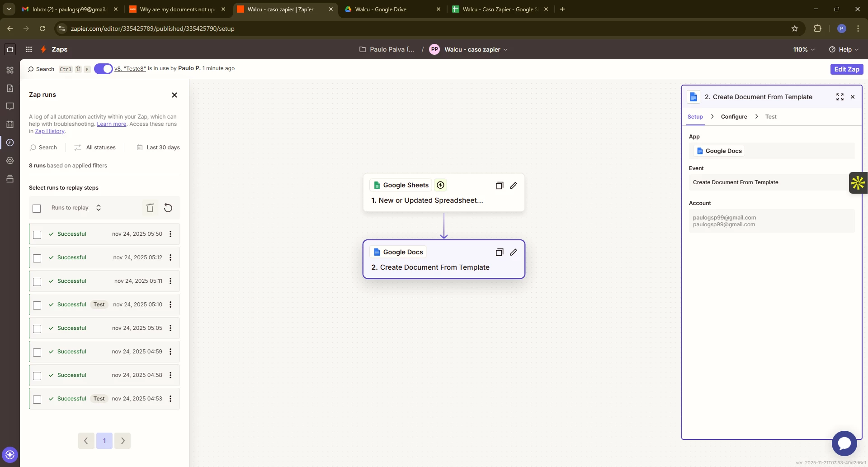
Task: Switch to the Gmail Inbox browser tab
Action: [70, 9]
